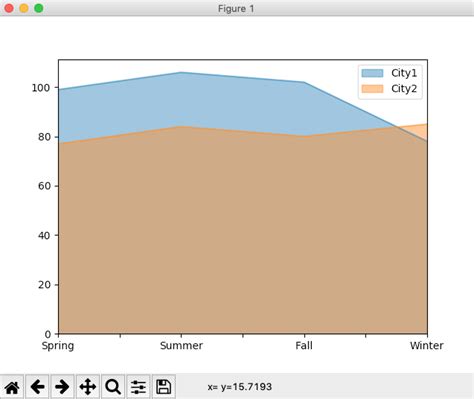The width and height of the screenshot is (474, 399).
Task: Click the 100 y-axis tick label
Action: coord(41,88)
